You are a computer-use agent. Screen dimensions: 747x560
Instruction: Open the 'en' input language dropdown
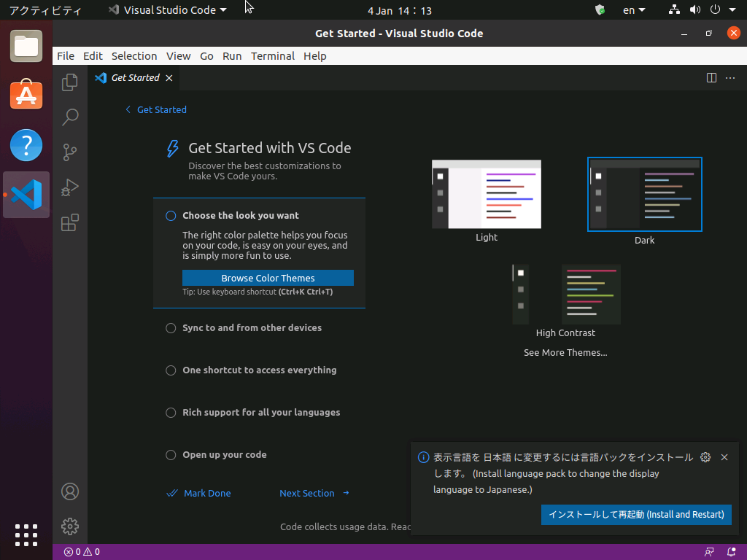coord(634,10)
